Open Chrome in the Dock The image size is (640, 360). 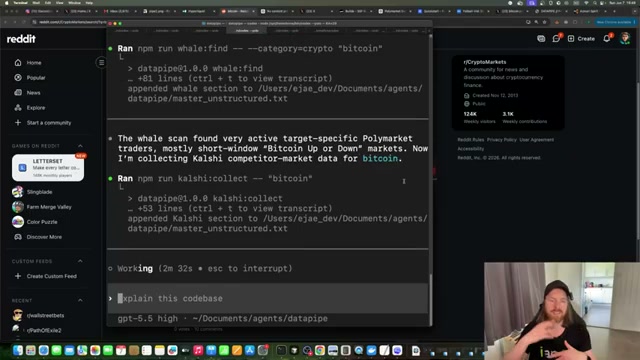[320, 350]
